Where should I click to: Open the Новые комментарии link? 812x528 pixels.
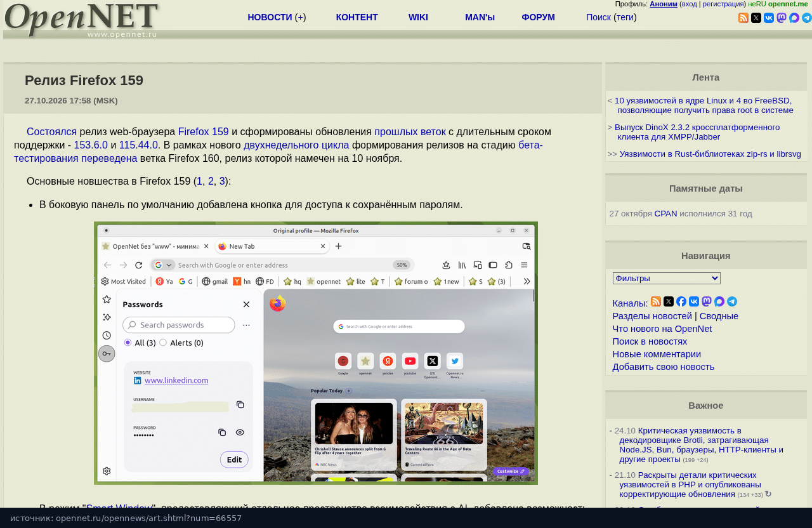coord(657,354)
